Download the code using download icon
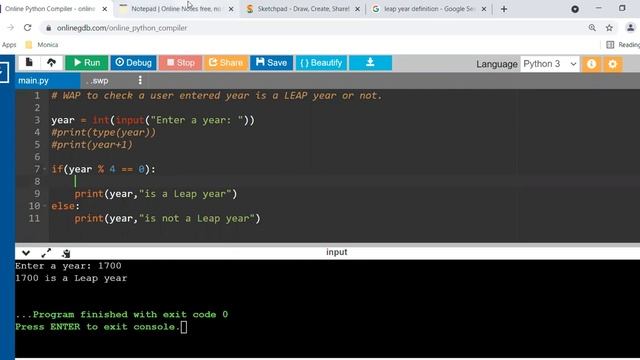Viewport: 640px width, 360px height. [370, 63]
